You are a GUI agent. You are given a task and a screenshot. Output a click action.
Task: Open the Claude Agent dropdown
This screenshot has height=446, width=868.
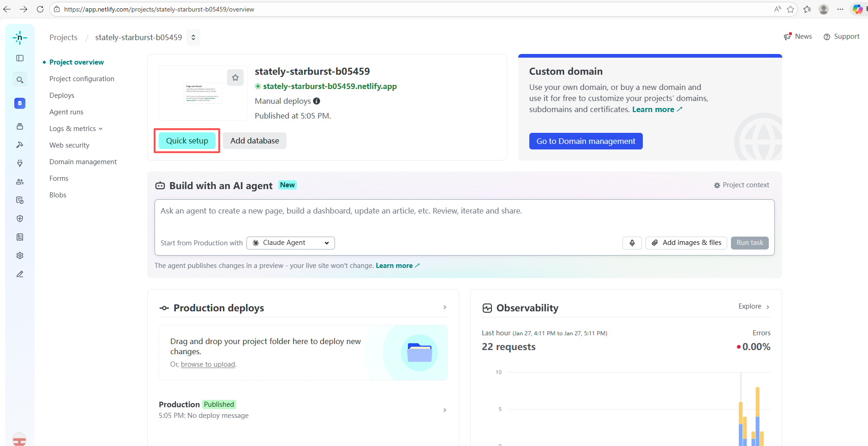coord(291,243)
